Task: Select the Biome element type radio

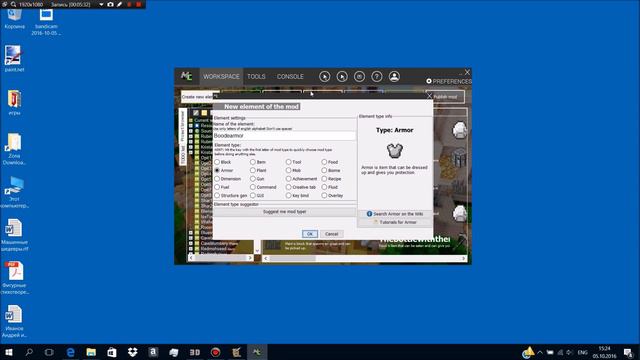Action: point(324,170)
